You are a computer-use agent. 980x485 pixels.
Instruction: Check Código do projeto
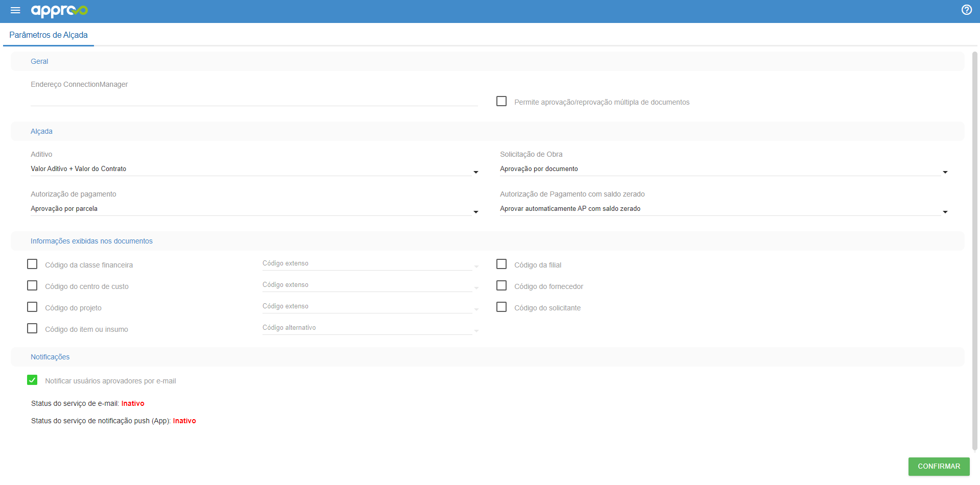[32, 307]
